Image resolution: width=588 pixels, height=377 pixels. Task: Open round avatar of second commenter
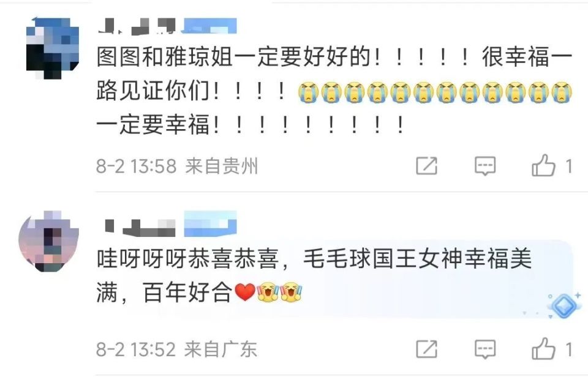point(49,241)
